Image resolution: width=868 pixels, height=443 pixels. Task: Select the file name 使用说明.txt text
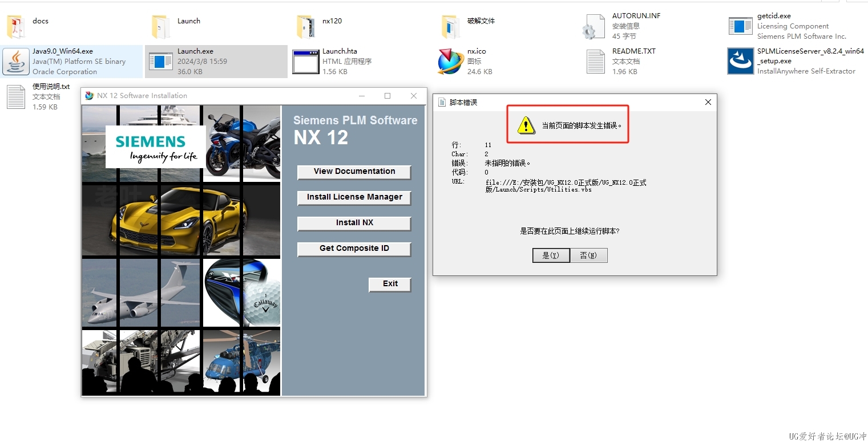tap(51, 87)
